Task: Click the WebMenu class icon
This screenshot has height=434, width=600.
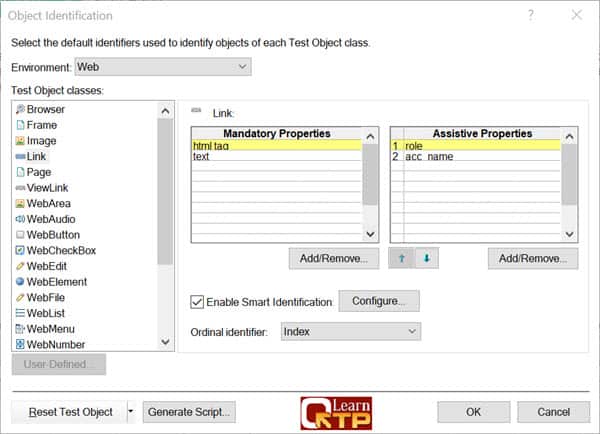Action: 20,329
